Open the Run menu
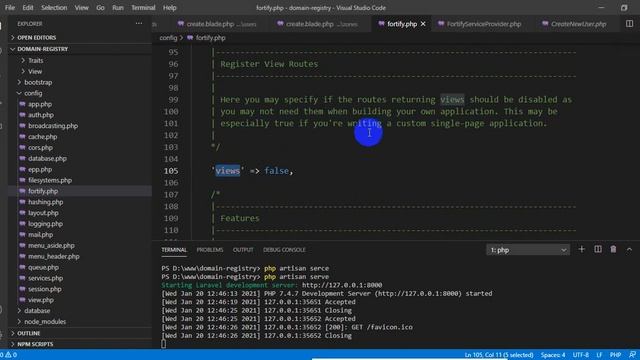Screen dimensions: 640x360 tap(118, 8)
